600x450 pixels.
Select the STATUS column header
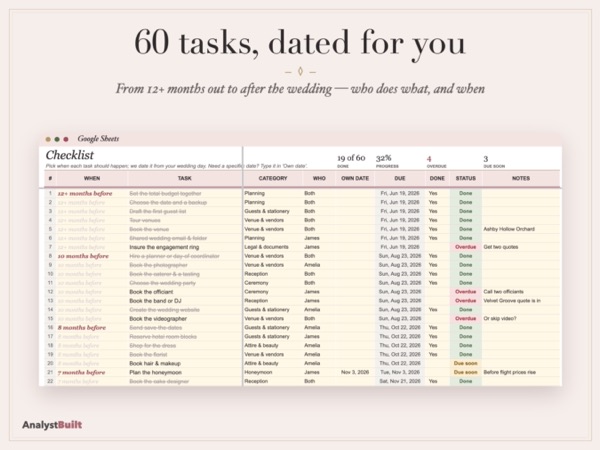466,178
